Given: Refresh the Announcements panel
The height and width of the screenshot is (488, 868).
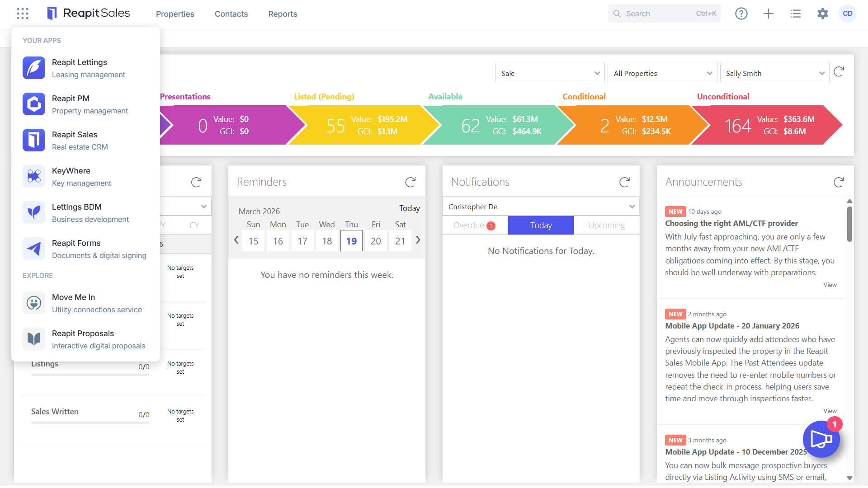Looking at the screenshot, I should tap(839, 182).
